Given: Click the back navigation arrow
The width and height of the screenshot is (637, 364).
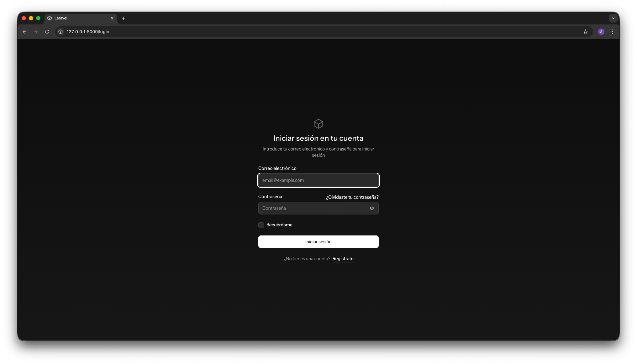Looking at the screenshot, I should coord(24,32).
